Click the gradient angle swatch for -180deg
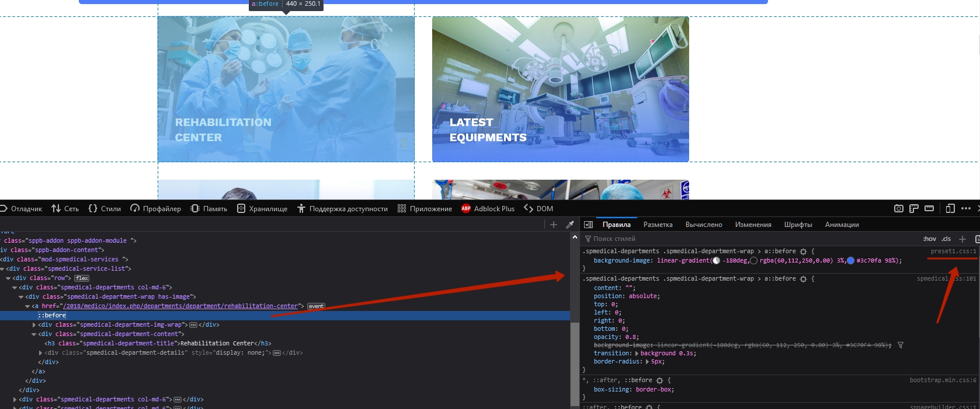The width and height of the screenshot is (980, 409). point(716,261)
